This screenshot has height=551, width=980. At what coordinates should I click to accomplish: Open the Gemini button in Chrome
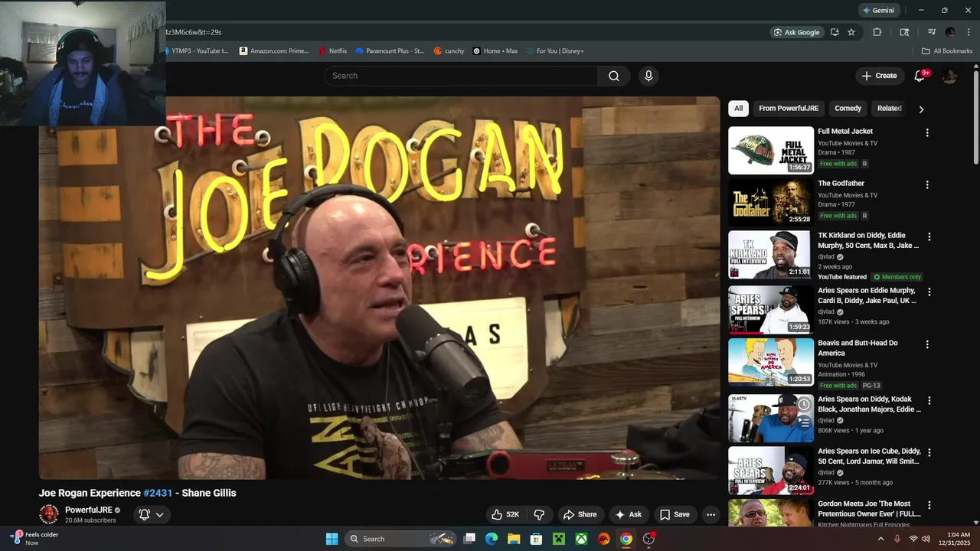878,10
